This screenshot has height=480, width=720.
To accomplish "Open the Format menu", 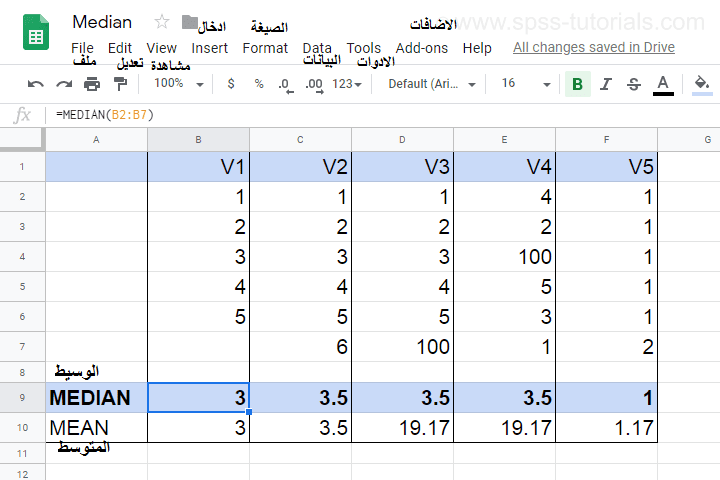I will pos(265,48).
